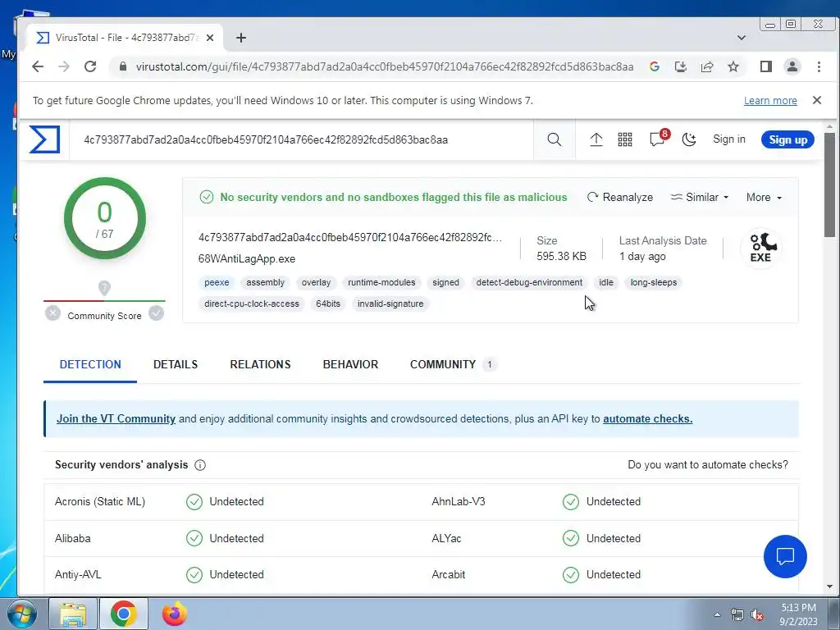
Task: Open the apps grid icon
Action: tap(624, 139)
